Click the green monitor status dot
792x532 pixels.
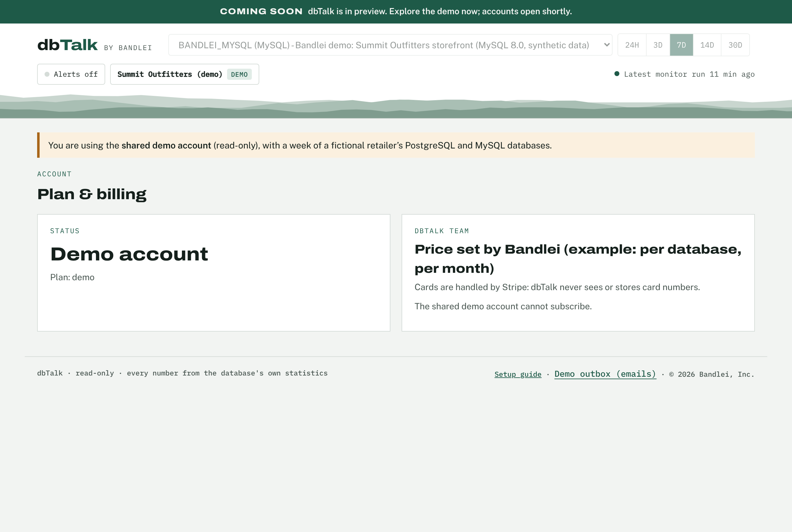click(617, 74)
